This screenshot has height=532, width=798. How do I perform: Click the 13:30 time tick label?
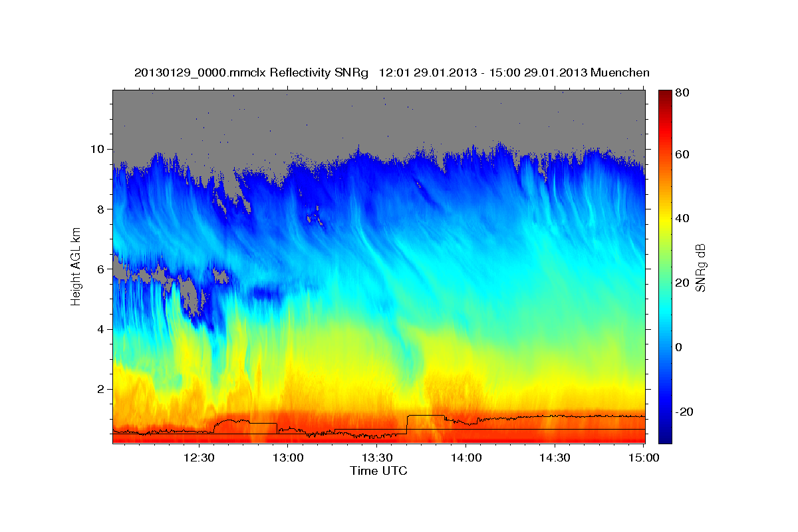click(376, 458)
